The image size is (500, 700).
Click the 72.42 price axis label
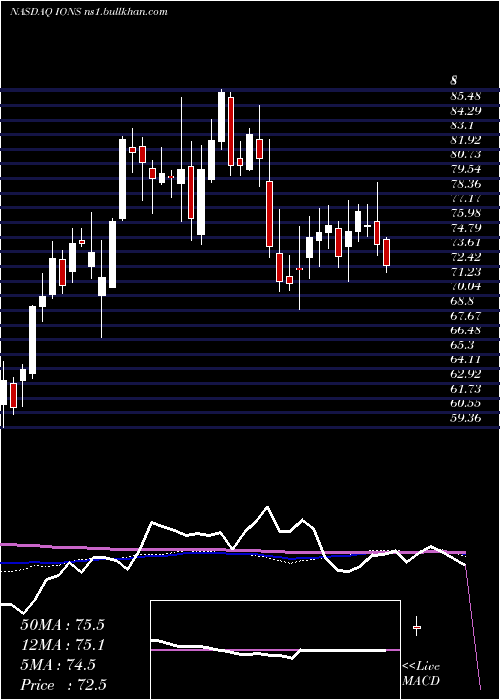(x=466, y=257)
